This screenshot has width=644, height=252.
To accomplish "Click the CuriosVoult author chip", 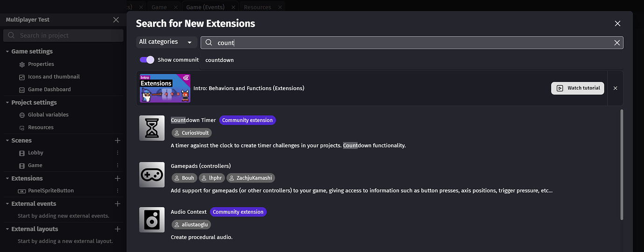I will (191, 133).
